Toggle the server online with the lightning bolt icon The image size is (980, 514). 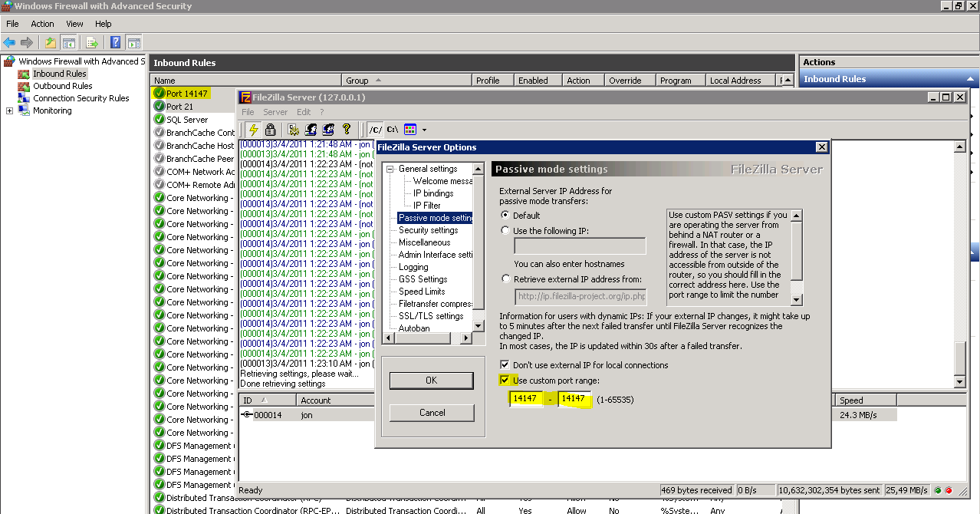[252, 129]
